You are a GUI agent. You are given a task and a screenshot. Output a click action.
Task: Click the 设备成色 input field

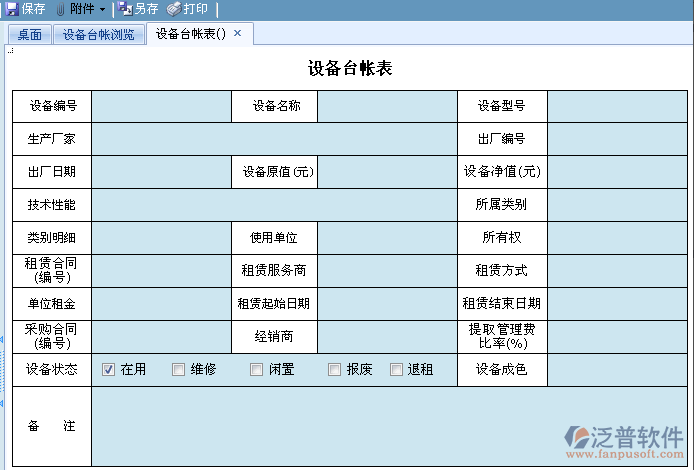(x=617, y=370)
